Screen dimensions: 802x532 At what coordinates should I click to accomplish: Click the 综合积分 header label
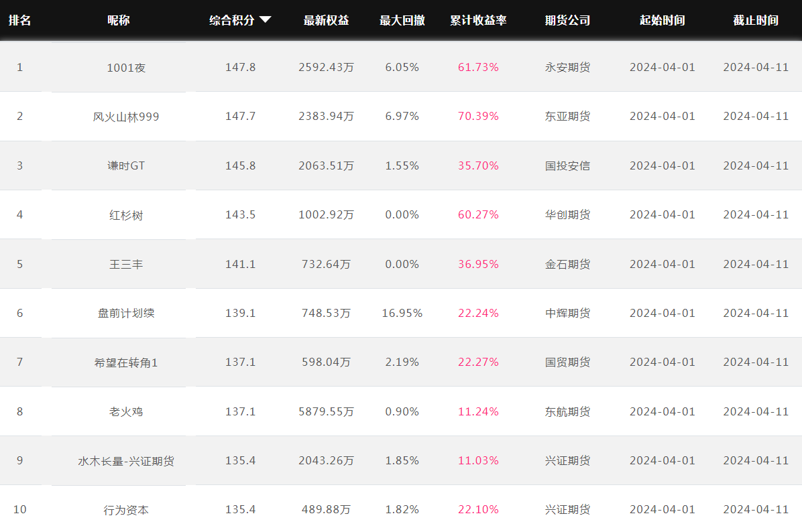(x=232, y=21)
